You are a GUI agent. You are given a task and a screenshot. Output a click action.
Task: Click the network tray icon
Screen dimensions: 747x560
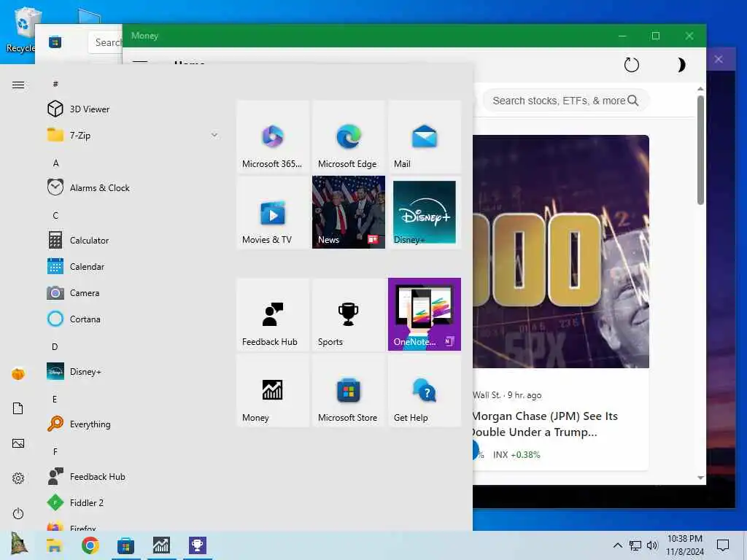635,545
